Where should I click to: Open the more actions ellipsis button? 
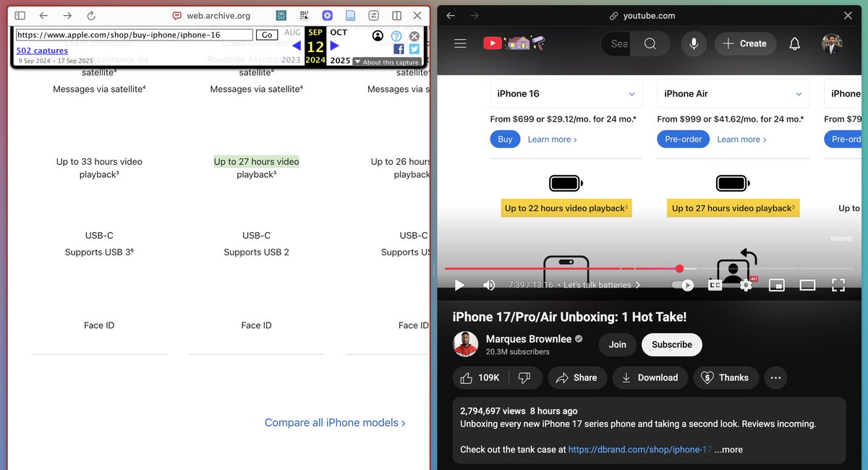[775, 377]
